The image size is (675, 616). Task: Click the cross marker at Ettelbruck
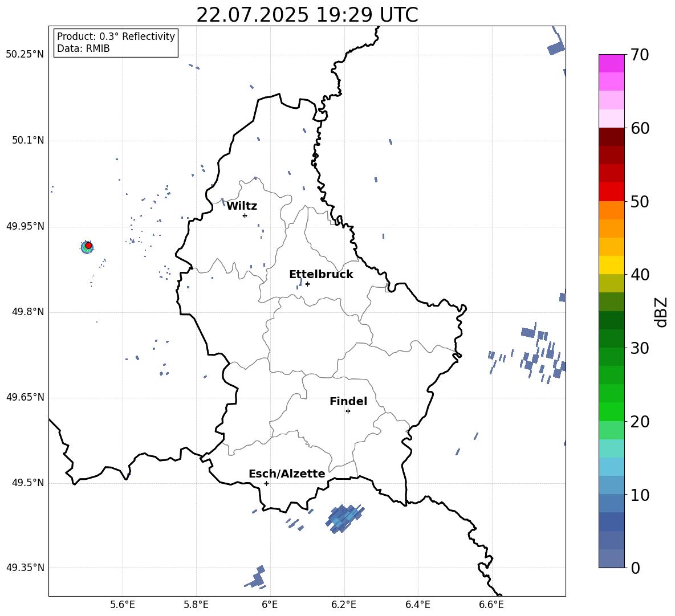point(307,284)
